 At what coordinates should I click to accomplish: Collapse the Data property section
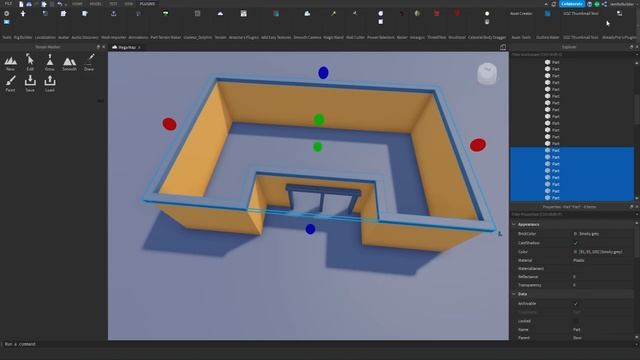514,294
